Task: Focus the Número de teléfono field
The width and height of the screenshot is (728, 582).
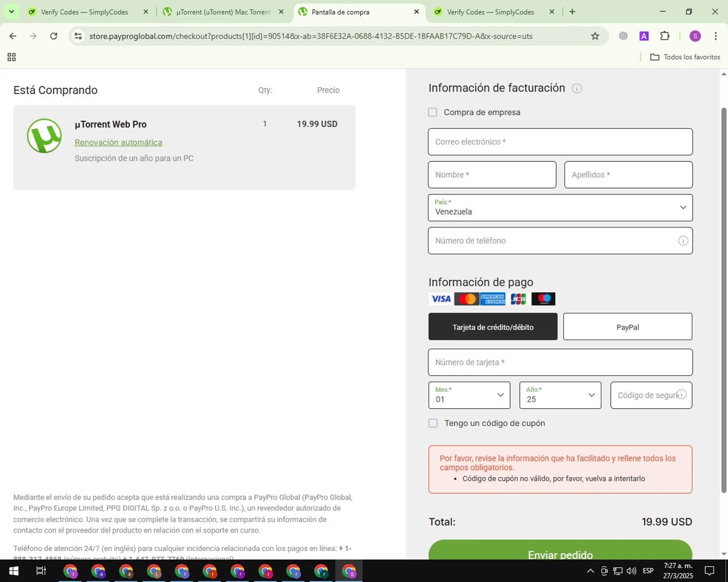Action: 560,241
